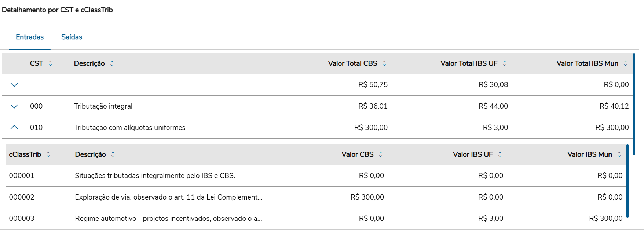Sort outer table by Descrição icon
Viewport: 644px width, 237px height.
112,63
